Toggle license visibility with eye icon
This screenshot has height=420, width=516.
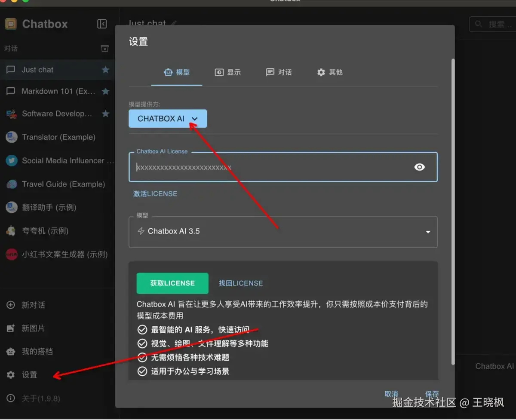(420, 167)
